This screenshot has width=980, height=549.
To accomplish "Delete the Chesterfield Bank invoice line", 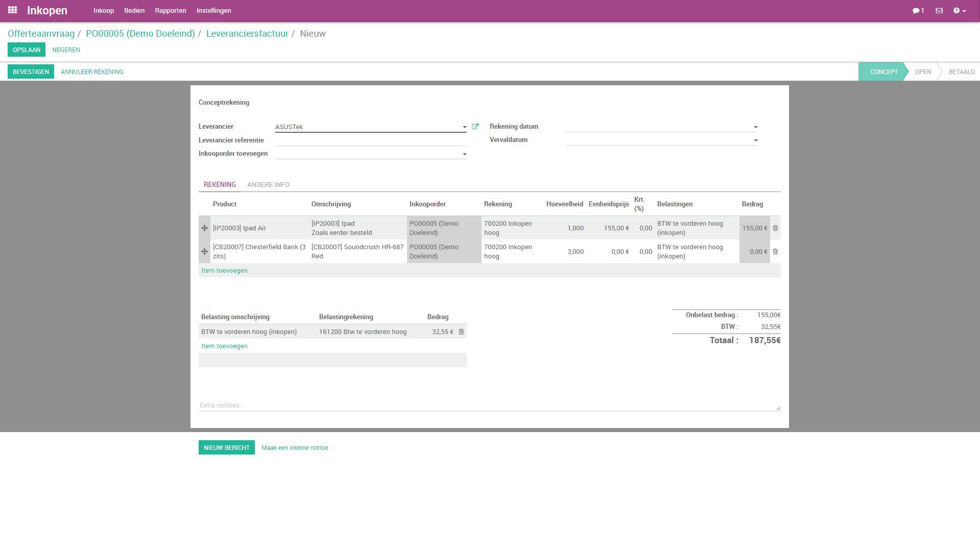I will [775, 252].
